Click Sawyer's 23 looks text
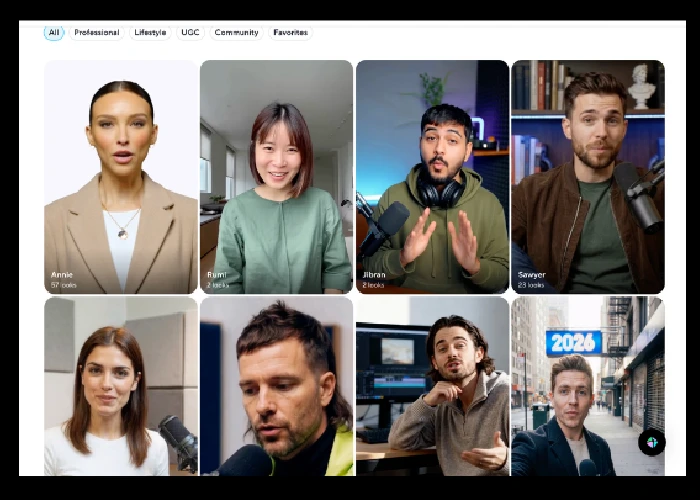Image resolution: width=700 pixels, height=500 pixels. (531, 285)
